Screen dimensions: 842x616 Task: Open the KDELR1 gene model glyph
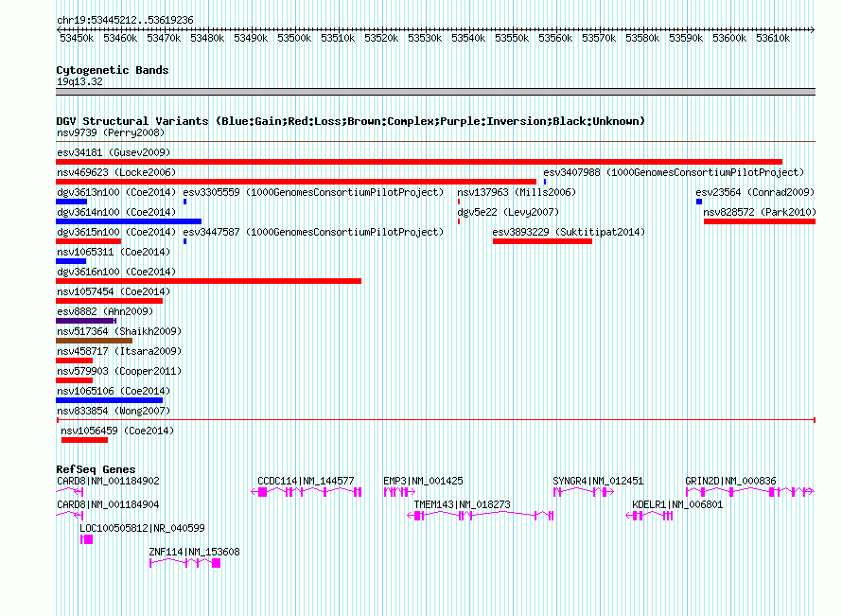(649, 516)
